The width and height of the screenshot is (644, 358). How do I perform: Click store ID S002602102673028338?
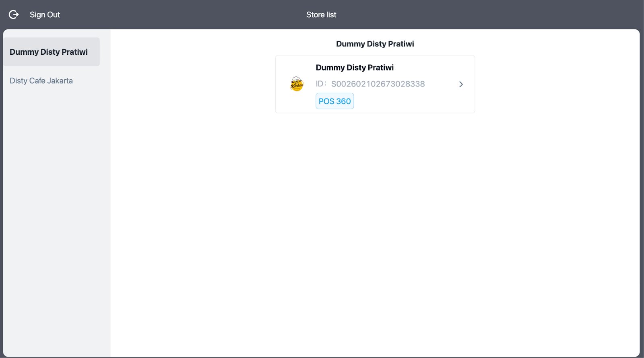click(x=378, y=84)
